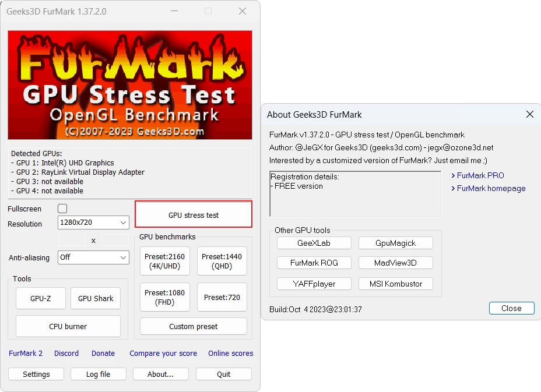Screen dimensions: 541x392
Task: Close the About Geeks3D FurMark dialog with X
Action: pyautogui.click(x=530, y=114)
